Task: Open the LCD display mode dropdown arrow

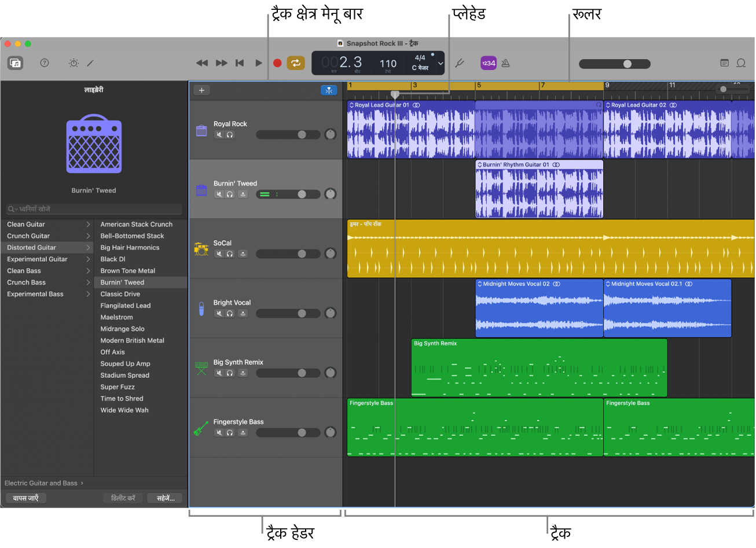Action: (x=441, y=63)
